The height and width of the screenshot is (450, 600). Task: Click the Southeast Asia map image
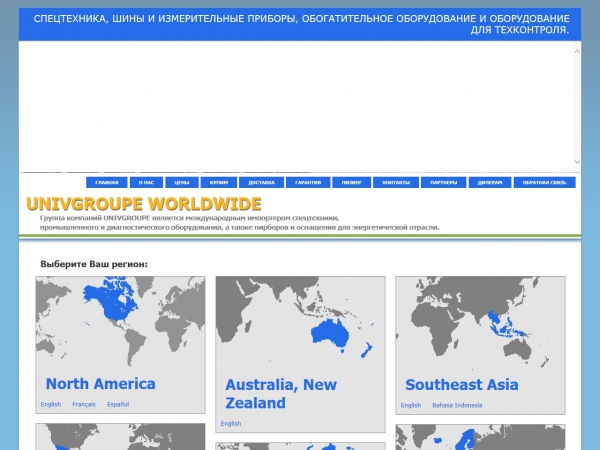click(480, 322)
